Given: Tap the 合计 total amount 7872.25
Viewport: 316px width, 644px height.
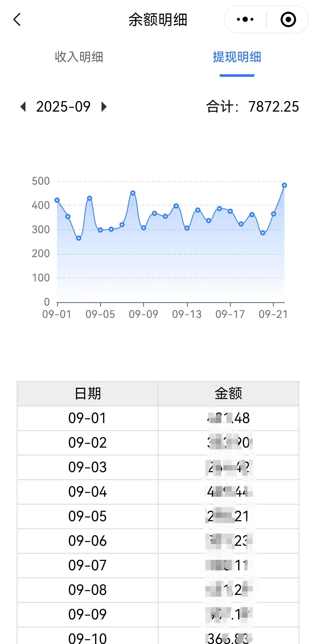Looking at the screenshot, I should tap(273, 107).
